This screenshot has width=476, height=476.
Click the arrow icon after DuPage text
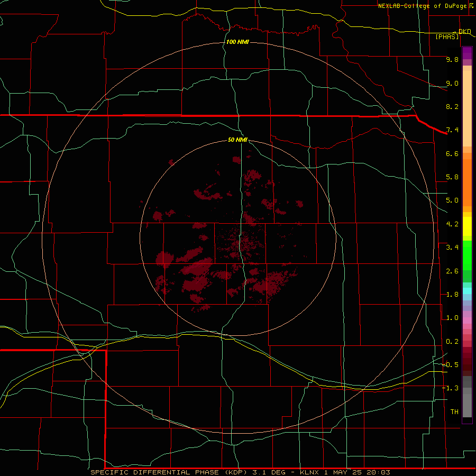471,5
